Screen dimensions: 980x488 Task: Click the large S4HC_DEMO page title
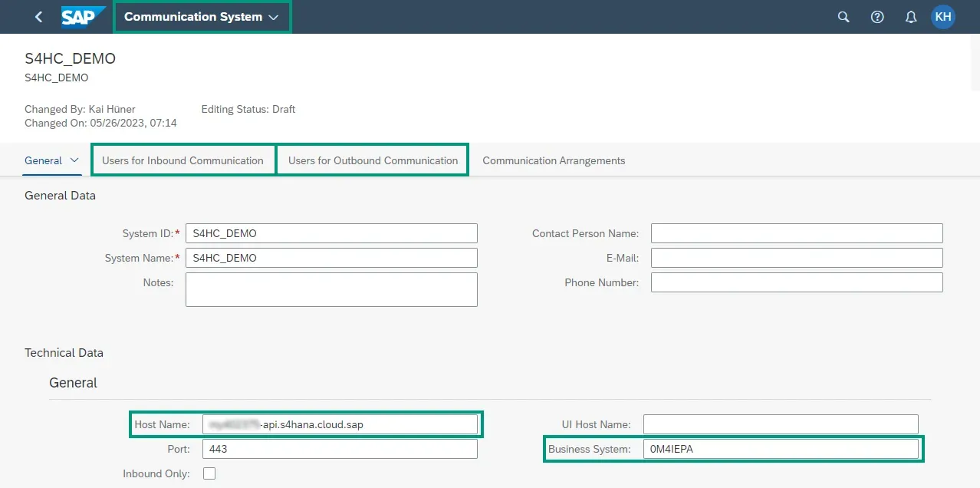71,59
